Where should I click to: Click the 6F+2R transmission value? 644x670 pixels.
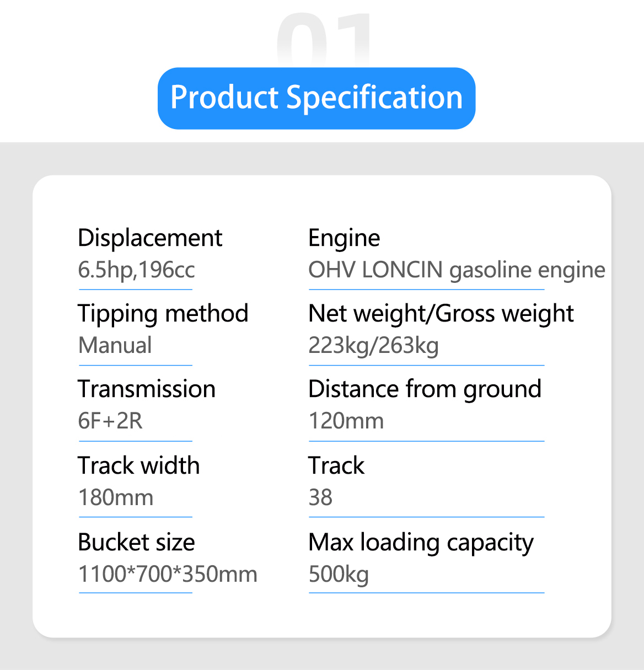110,421
